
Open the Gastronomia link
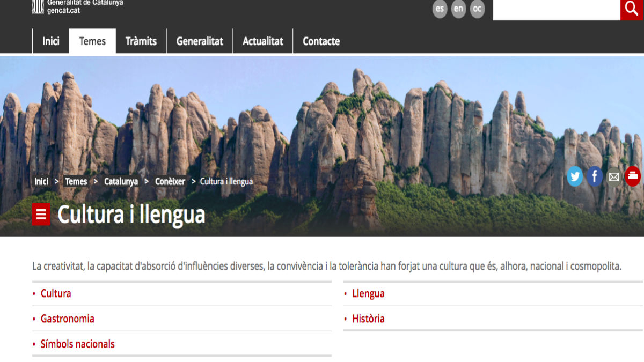point(68,319)
